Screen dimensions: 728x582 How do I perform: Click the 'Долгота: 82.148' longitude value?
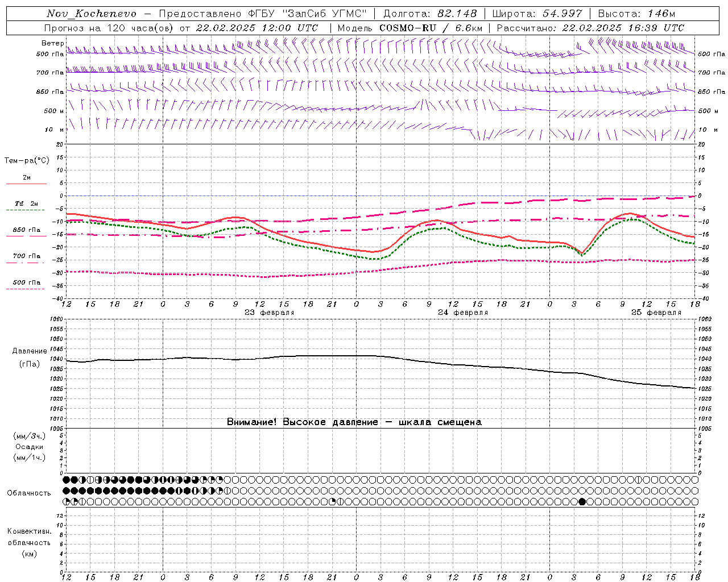click(430, 14)
